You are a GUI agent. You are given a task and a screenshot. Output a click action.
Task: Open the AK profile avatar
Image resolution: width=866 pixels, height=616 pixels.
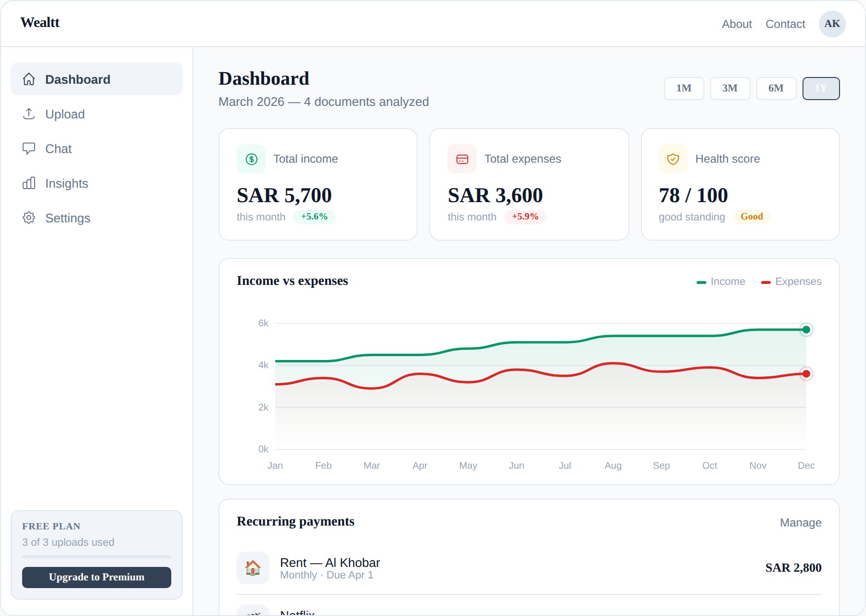pos(832,23)
